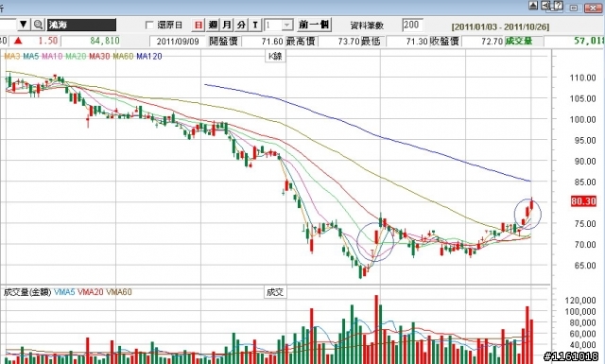Image resolution: width=605 pixels, height=364 pixels.
Task: Click the 最低 value 71.30
Action: pos(417,42)
